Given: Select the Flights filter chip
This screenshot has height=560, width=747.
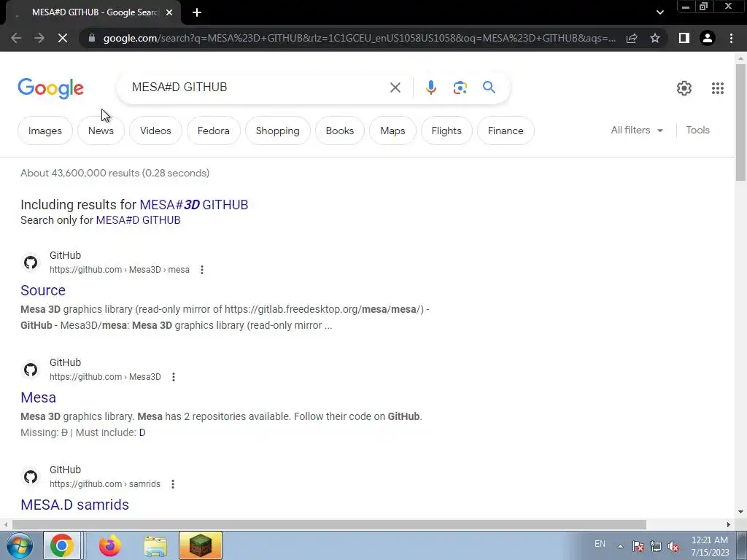Looking at the screenshot, I should pos(446,131).
